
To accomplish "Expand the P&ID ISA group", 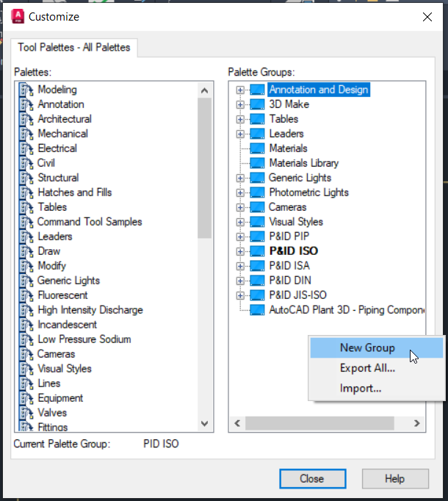I will pyautogui.click(x=240, y=267).
